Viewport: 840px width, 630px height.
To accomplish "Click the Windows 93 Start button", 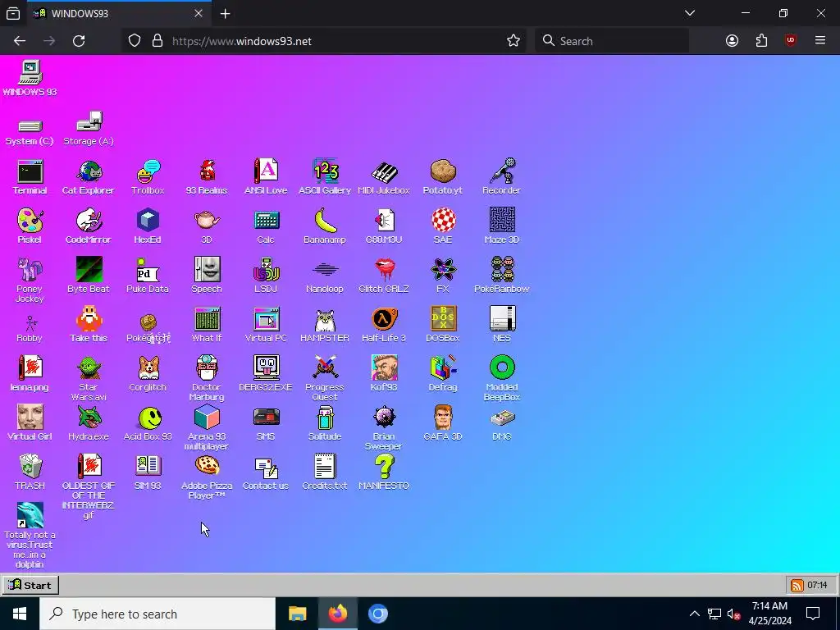I will tap(30, 585).
